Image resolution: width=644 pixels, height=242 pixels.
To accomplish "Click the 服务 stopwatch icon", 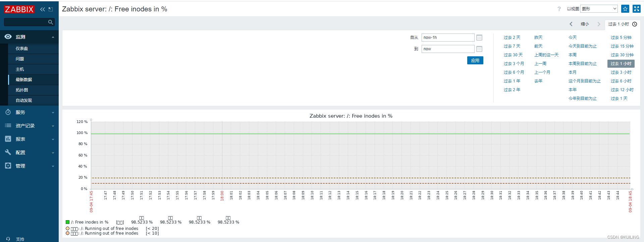I will (x=8, y=112).
